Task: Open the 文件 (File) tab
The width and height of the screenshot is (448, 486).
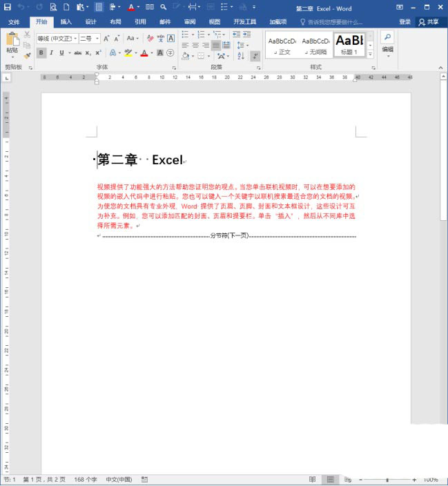Action: (14, 22)
